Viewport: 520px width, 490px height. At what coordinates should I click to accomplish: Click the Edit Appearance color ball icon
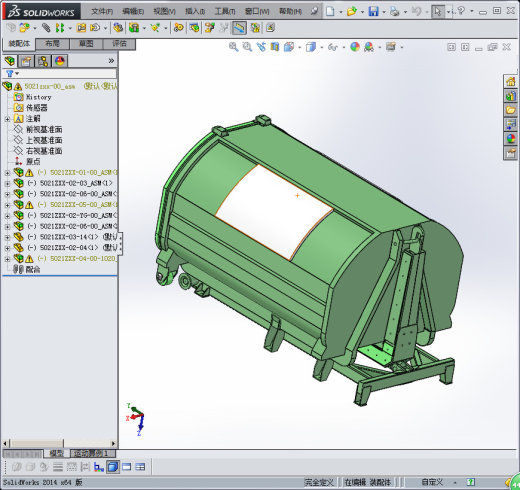coord(355,47)
